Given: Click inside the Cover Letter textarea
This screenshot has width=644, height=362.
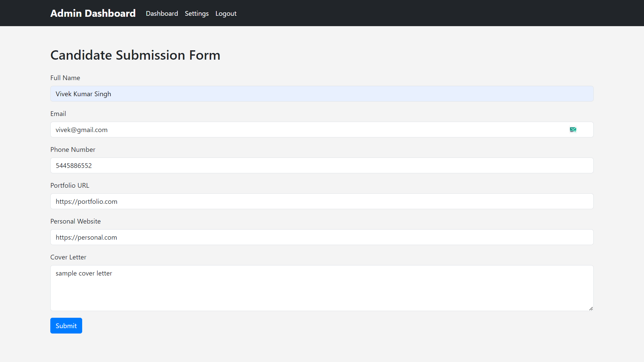Looking at the screenshot, I should tap(321, 288).
